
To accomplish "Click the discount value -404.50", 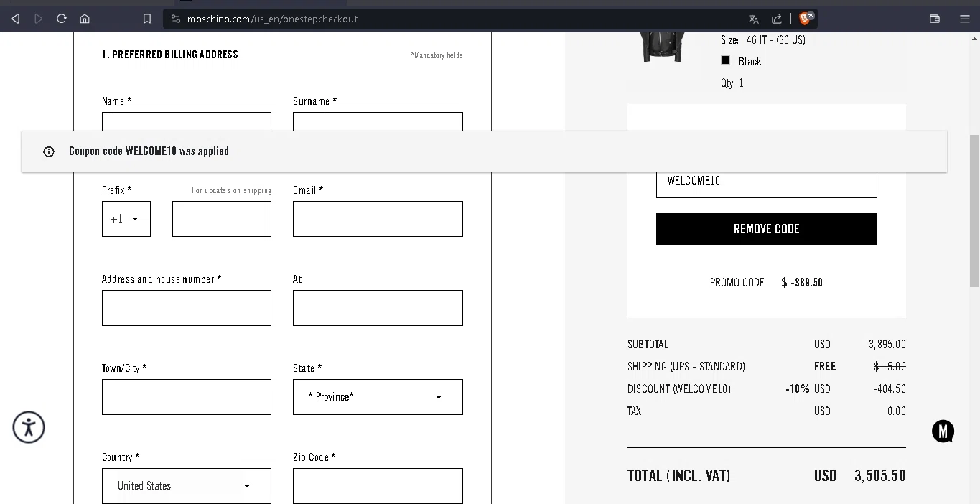I will 890,388.
